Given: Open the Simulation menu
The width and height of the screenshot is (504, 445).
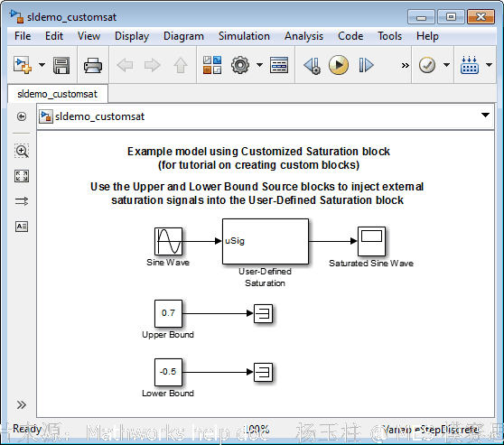Looking at the screenshot, I should [244, 36].
